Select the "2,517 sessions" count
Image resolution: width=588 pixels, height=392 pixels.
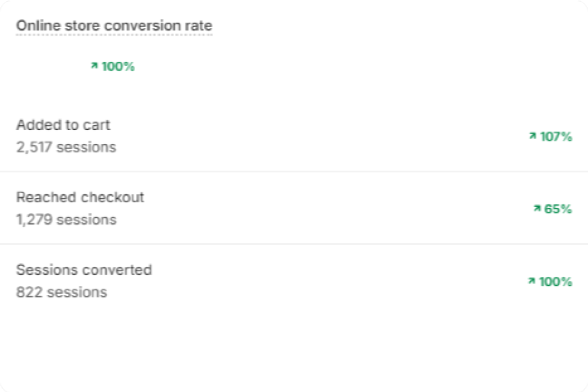[66, 147]
